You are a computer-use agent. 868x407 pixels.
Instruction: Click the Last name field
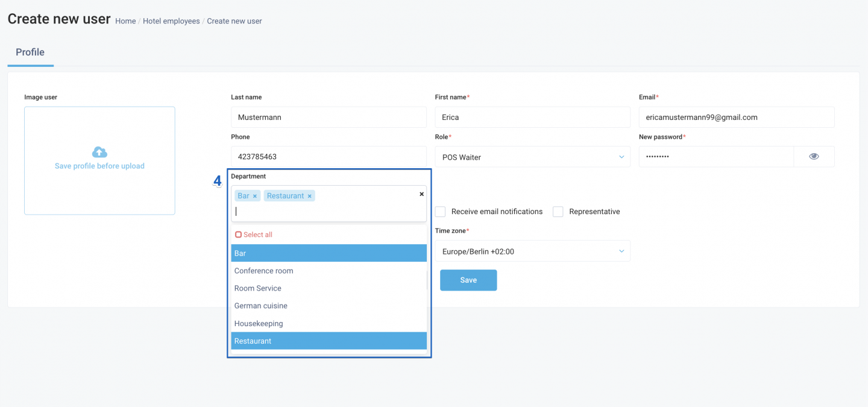coord(329,117)
